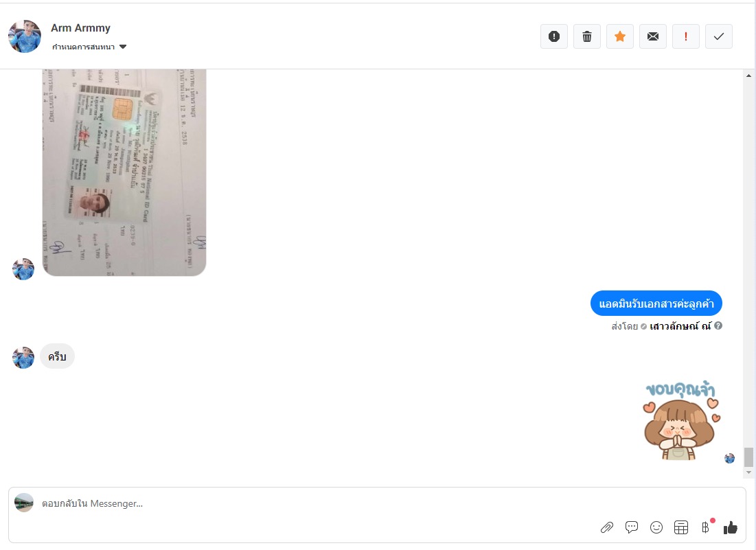Toggle the orange star follow-up marker
Image resolution: width=756 pixels, height=550 pixels.
pyautogui.click(x=620, y=36)
